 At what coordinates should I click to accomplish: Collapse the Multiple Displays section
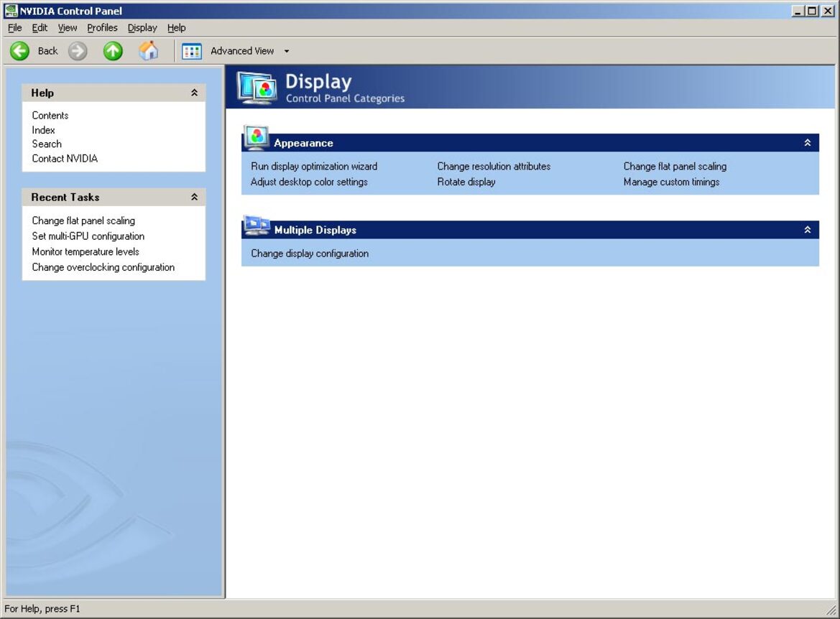click(x=808, y=230)
